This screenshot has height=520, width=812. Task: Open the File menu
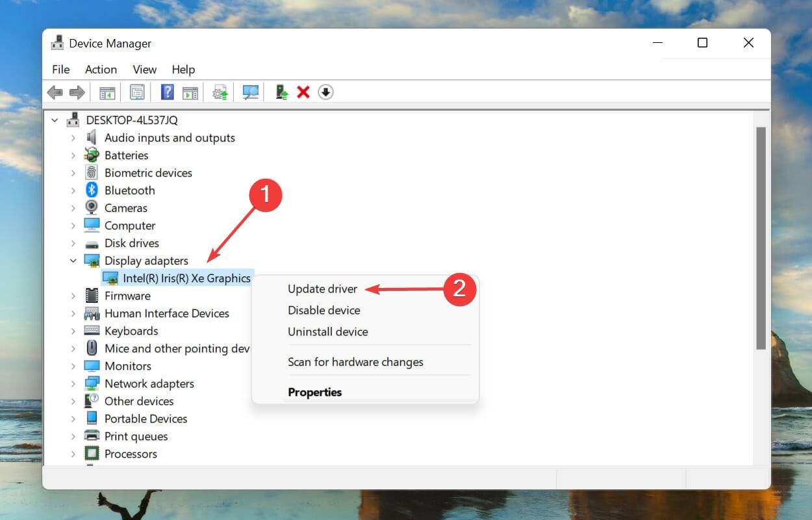click(60, 70)
